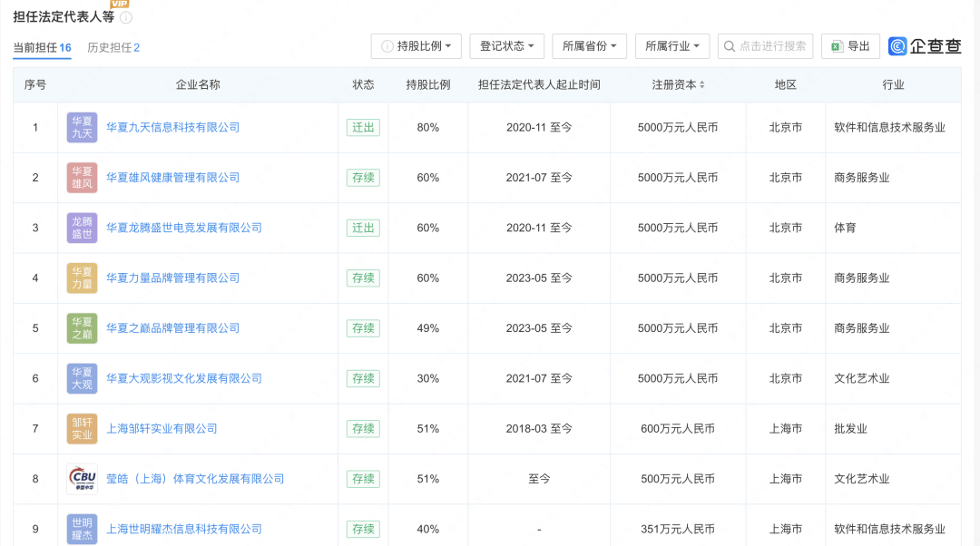Switch to the 历史担任 2 tab
Screen dimensions: 980x546
point(113,47)
